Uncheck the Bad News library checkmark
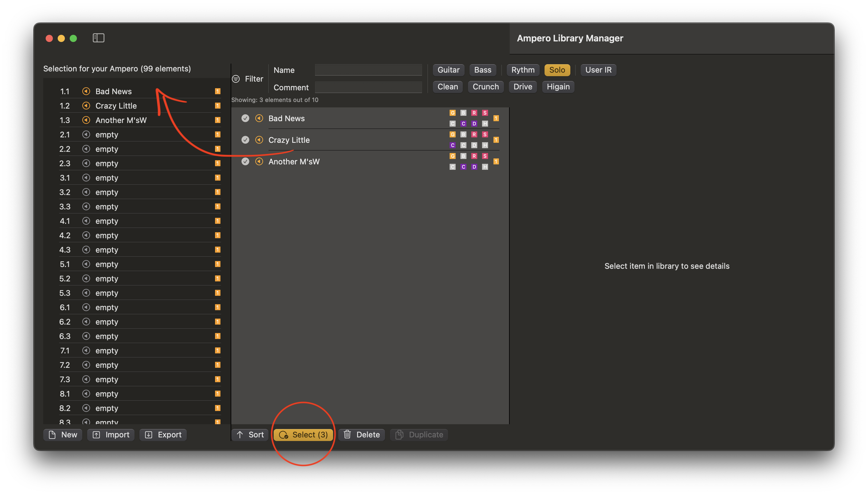The image size is (868, 495). (x=245, y=118)
